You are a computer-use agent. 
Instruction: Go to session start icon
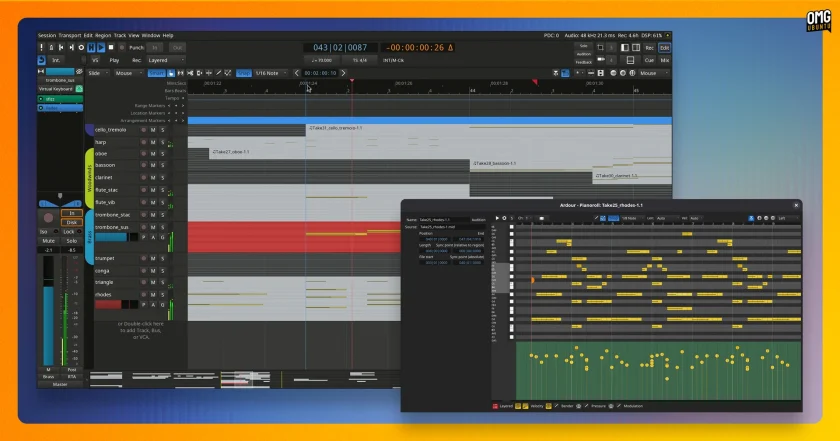(x=61, y=48)
